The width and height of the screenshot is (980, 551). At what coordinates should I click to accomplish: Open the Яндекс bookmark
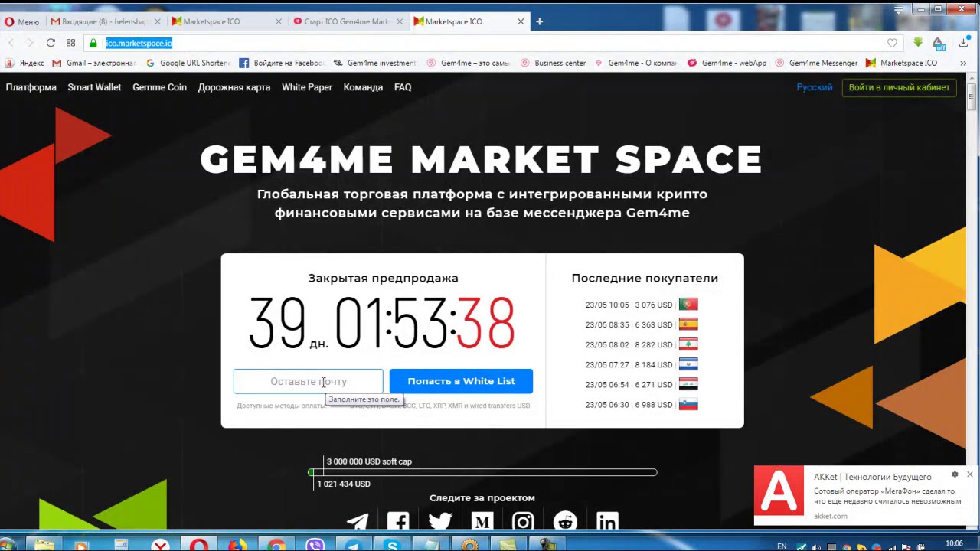coord(25,63)
